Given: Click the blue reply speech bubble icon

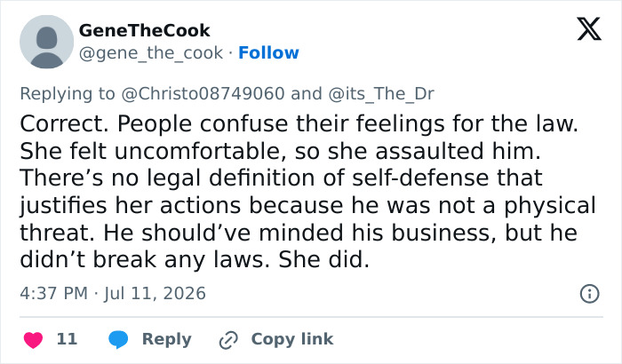Looking at the screenshot, I should [x=118, y=339].
